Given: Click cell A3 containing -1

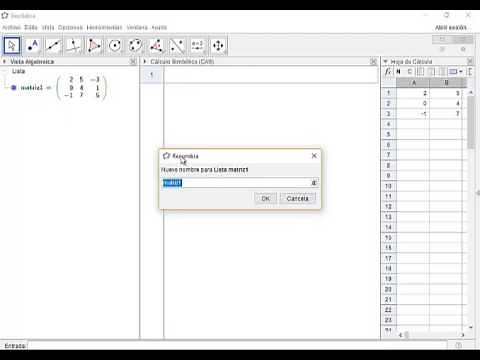Looking at the screenshot, I should pyautogui.click(x=413, y=114).
